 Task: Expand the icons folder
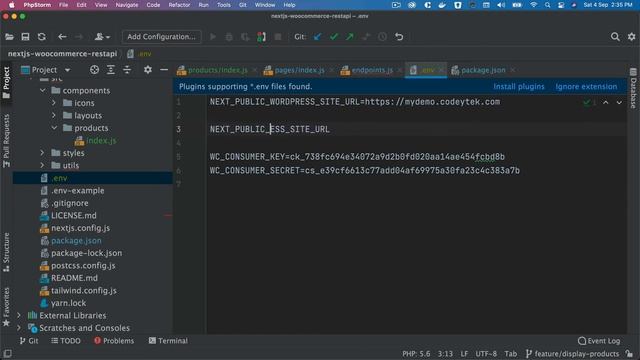54,103
